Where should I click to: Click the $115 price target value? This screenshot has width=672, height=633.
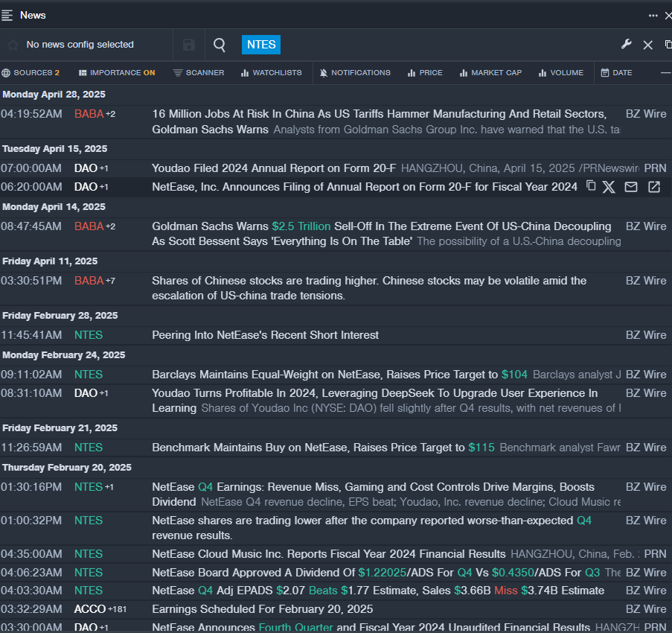click(481, 448)
